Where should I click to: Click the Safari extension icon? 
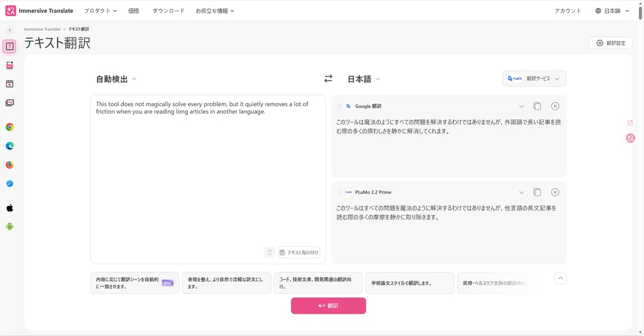tap(10, 184)
